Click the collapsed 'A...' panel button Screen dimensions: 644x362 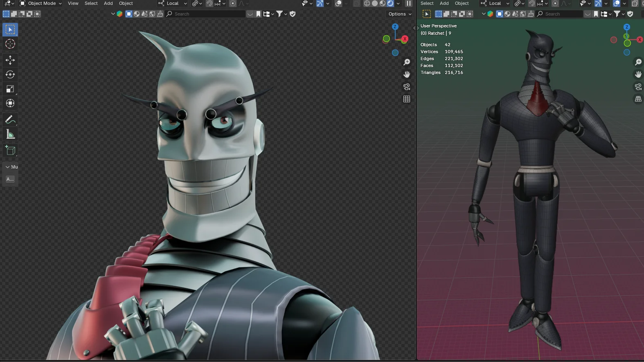[x=10, y=179]
